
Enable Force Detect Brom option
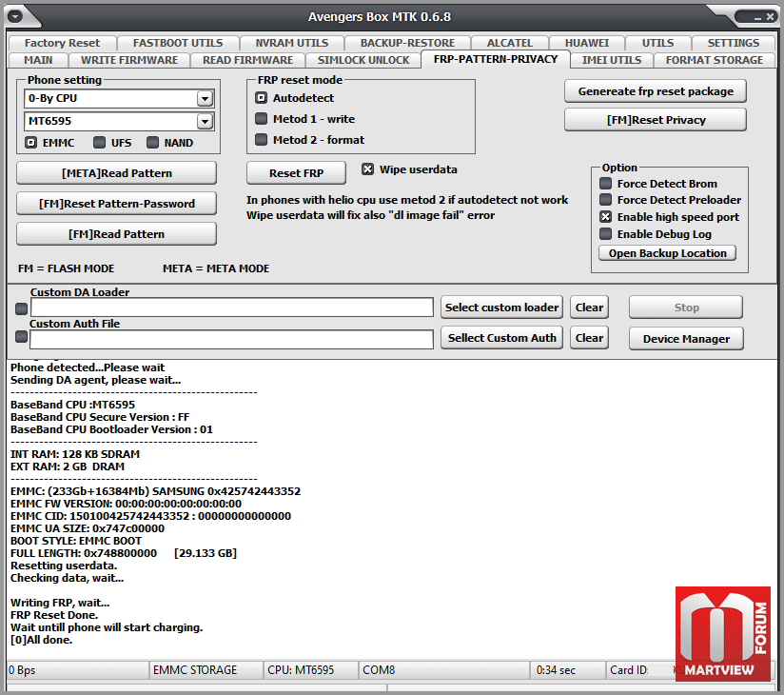(605, 184)
